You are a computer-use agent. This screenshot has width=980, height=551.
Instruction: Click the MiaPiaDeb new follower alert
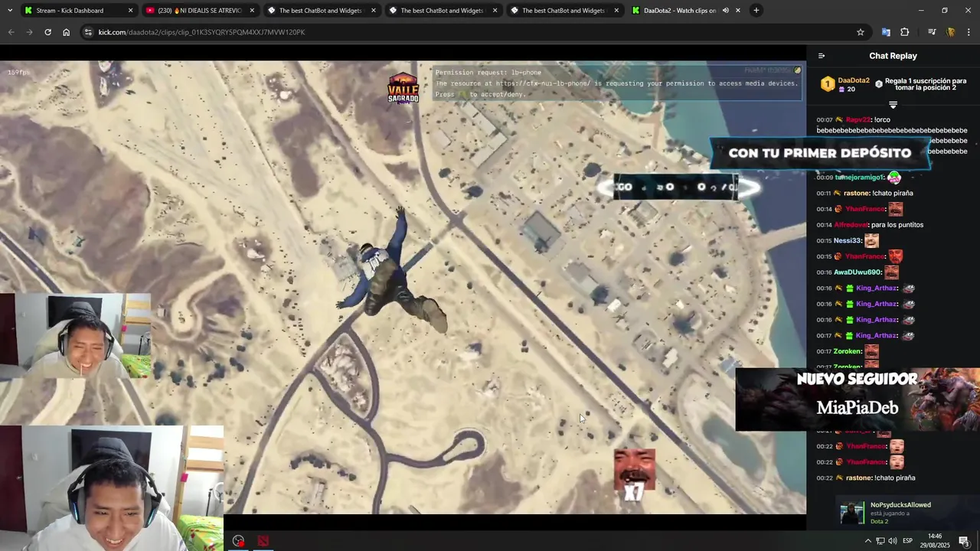click(x=857, y=399)
